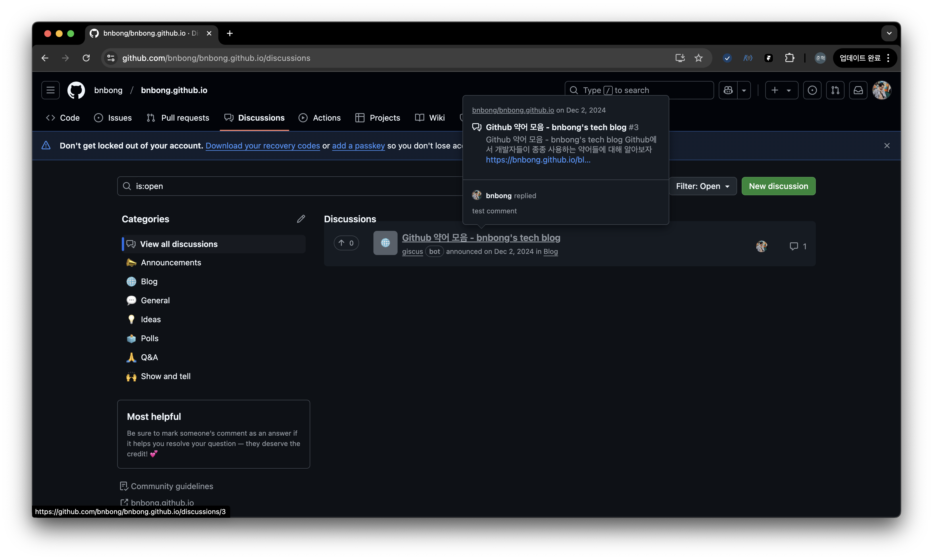933x560 pixels.
Task: Open the Create new plus dropdown
Action: (x=781, y=90)
